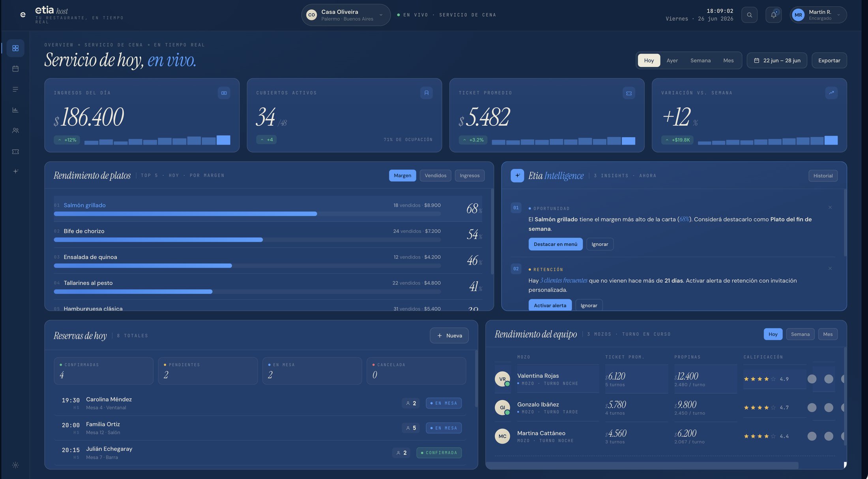Image resolution: width=868 pixels, height=479 pixels.
Task: Open the Overview dashboard sidebar icon
Action: point(15,48)
